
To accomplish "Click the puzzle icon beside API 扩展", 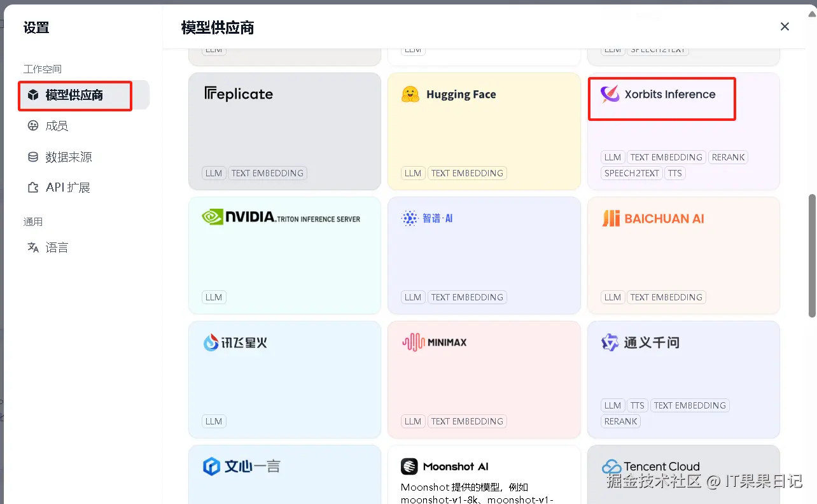I will click(33, 188).
